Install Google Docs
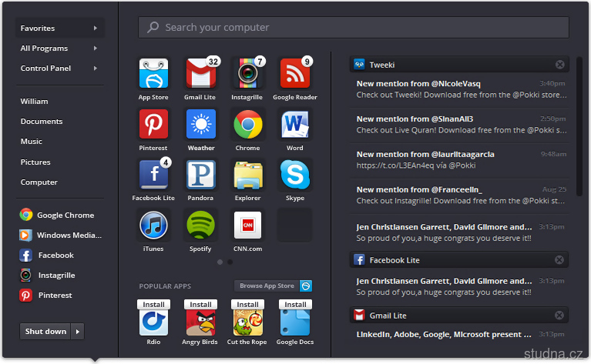Screen dimensions: 591x364 (x=295, y=304)
